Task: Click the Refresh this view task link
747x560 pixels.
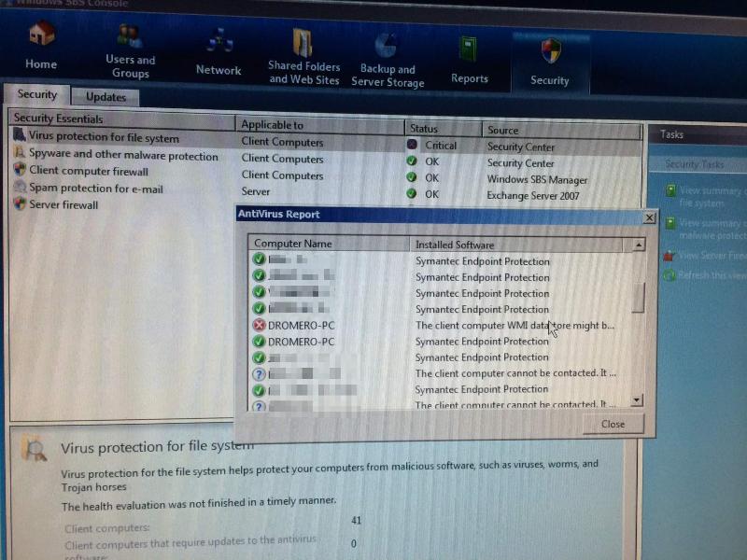Action: point(712,275)
